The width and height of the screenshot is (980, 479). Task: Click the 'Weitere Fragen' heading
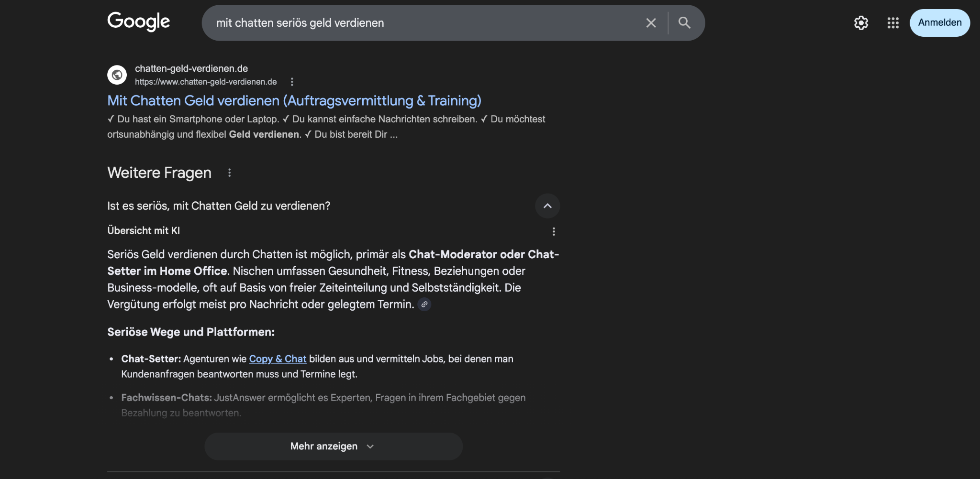pyautogui.click(x=159, y=173)
